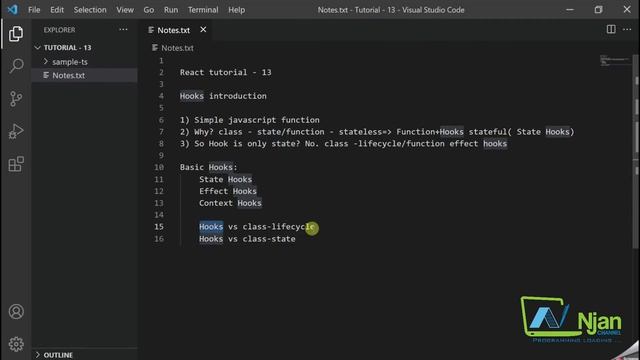
Task: Click the Notes.txt breadcrumb item
Action: (177, 48)
